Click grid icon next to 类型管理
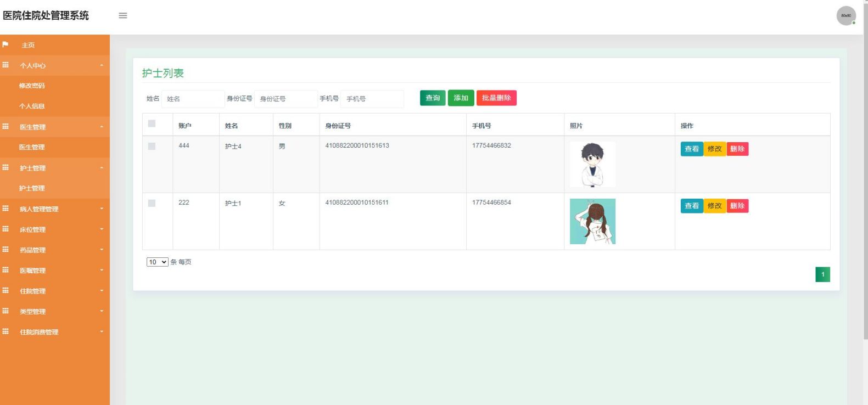The height and width of the screenshot is (405, 868). tap(5, 311)
